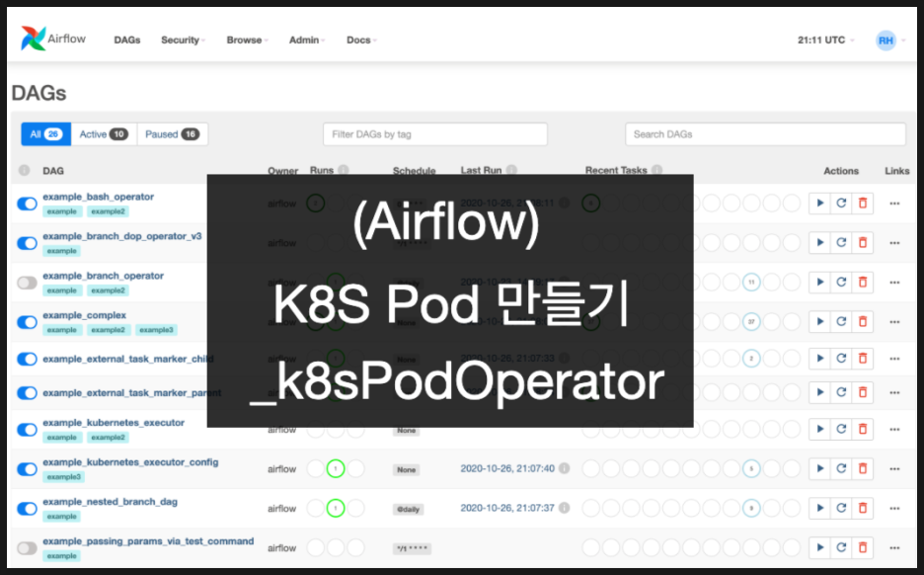Refresh the example_branch_operator DAG
This screenshot has height=575, width=924.
pyautogui.click(x=841, y=283)
